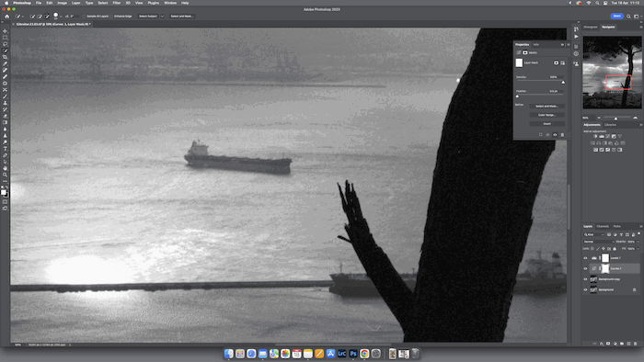644x362 pixels.
Task: Toggle Lock All in Layers panel
Action: (x=615, y=248)
